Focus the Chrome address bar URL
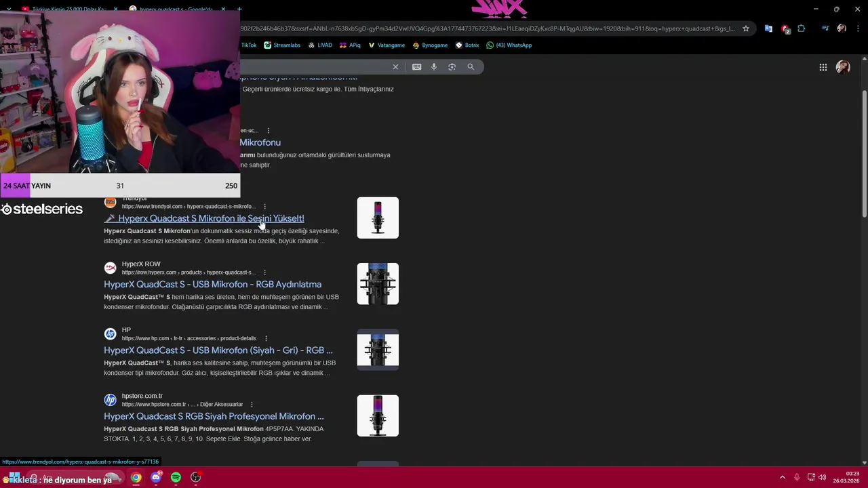The width and height of the screenshot is (868, 488). pos(488,28)
